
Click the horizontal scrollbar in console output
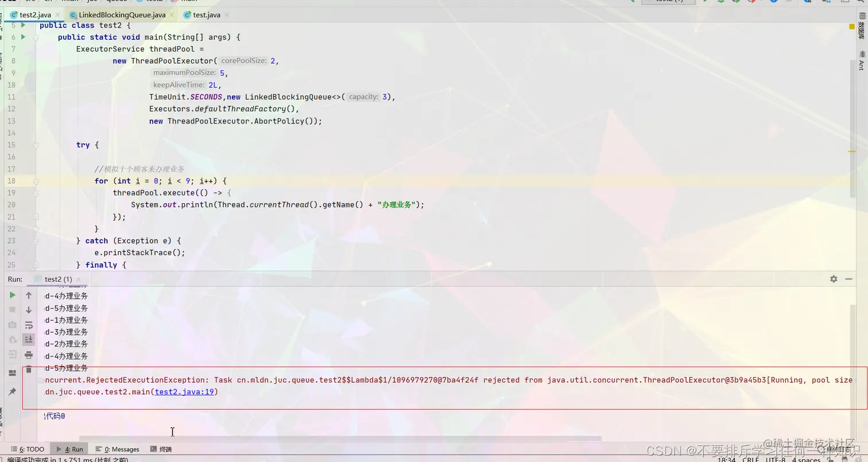340,438
